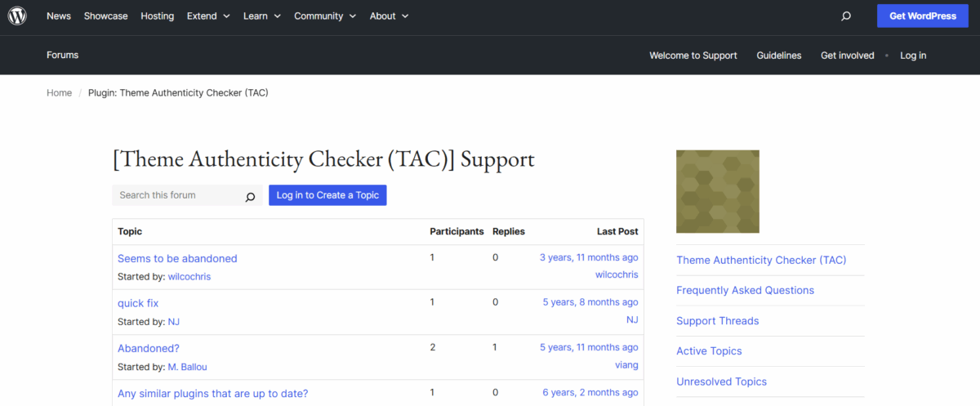Screen dimensions: 980x406
Task: Click the forum search magnifier button
Action: (251, 196)
